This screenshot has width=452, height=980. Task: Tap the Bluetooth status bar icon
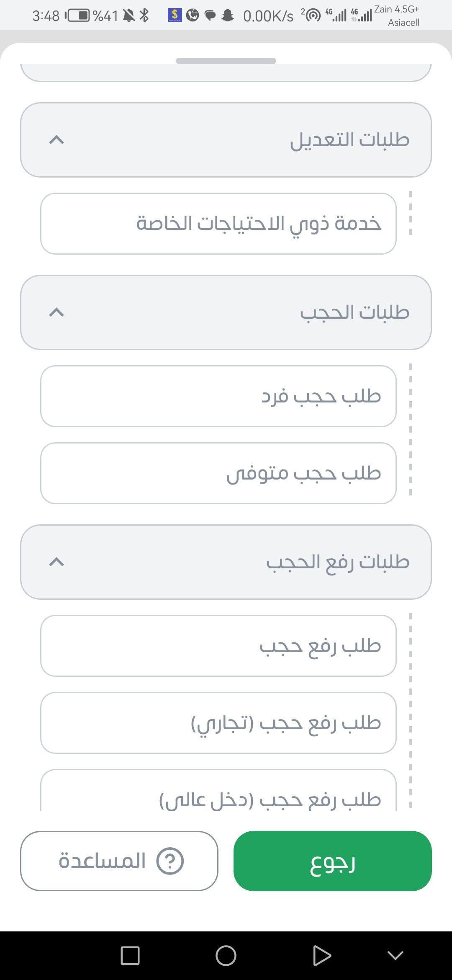pos(144,15)
